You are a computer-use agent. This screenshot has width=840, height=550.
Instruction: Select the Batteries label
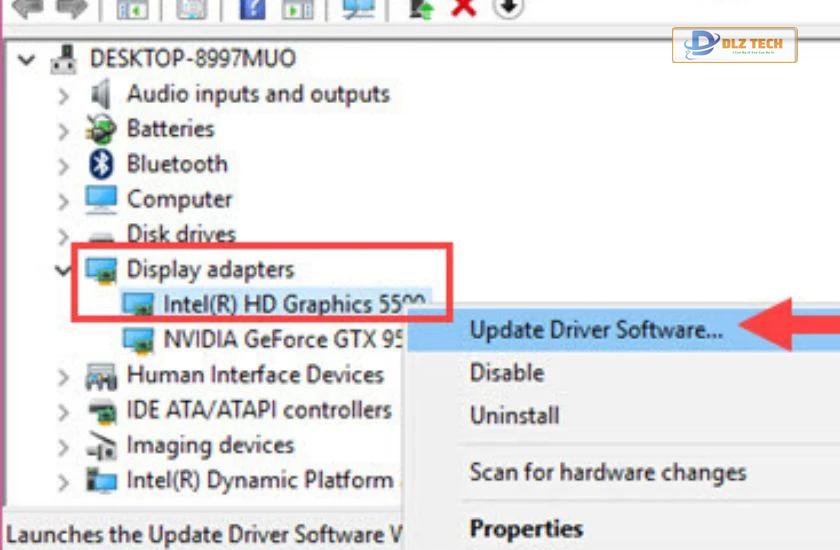click(170, 129)
